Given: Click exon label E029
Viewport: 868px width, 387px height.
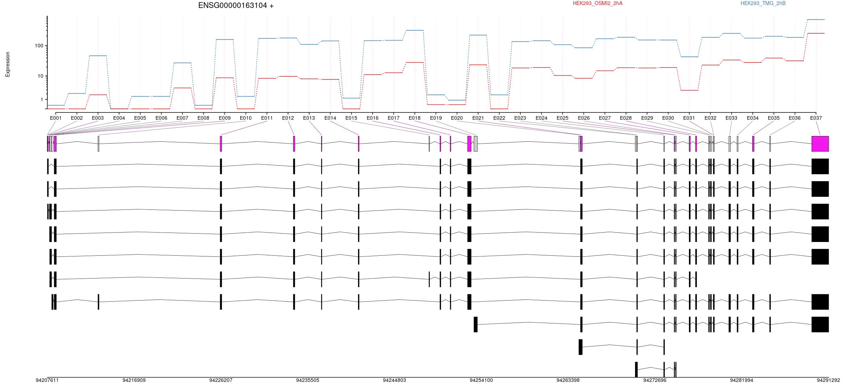Looking at the screenshot, I should [x=647, y=118].
